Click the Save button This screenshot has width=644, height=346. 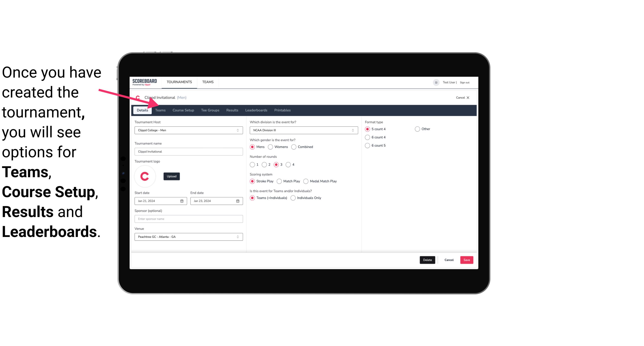coord(467,260)
